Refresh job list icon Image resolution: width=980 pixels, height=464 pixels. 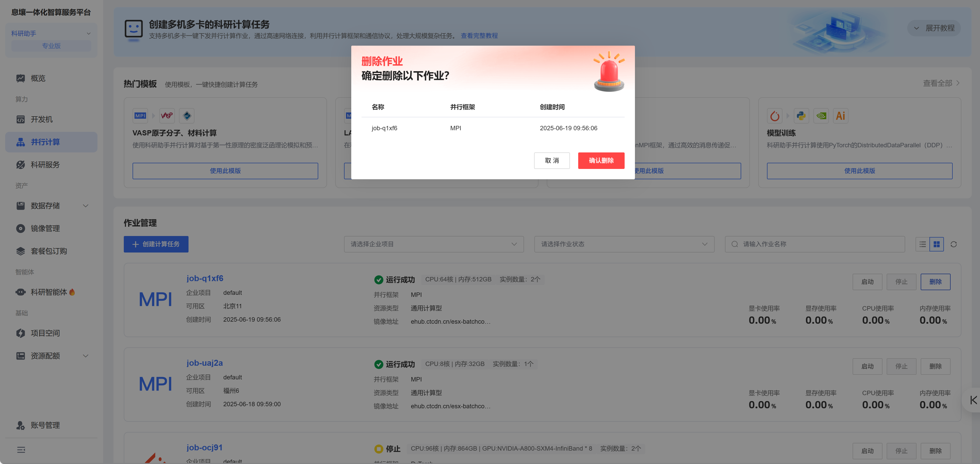coord(953,244)
